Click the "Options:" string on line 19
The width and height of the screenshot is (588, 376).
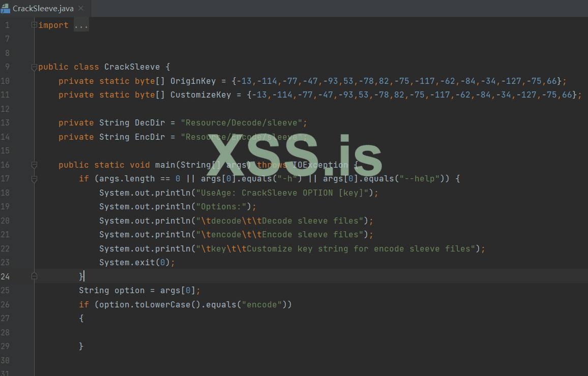tap(221, 207)
